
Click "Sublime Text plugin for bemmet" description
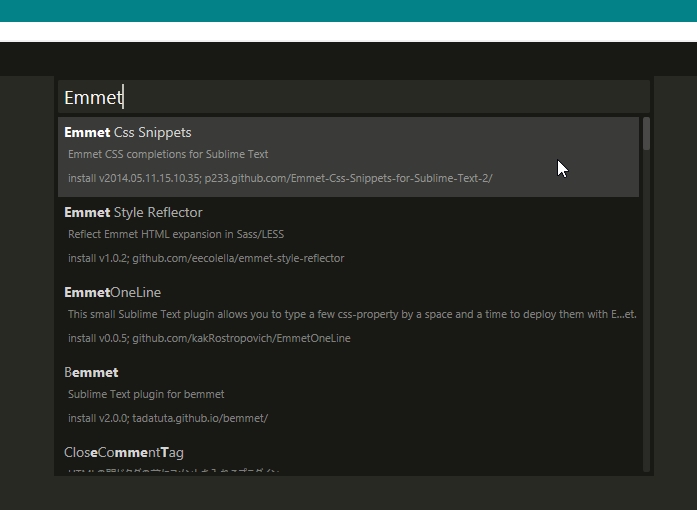click(146, 394)
